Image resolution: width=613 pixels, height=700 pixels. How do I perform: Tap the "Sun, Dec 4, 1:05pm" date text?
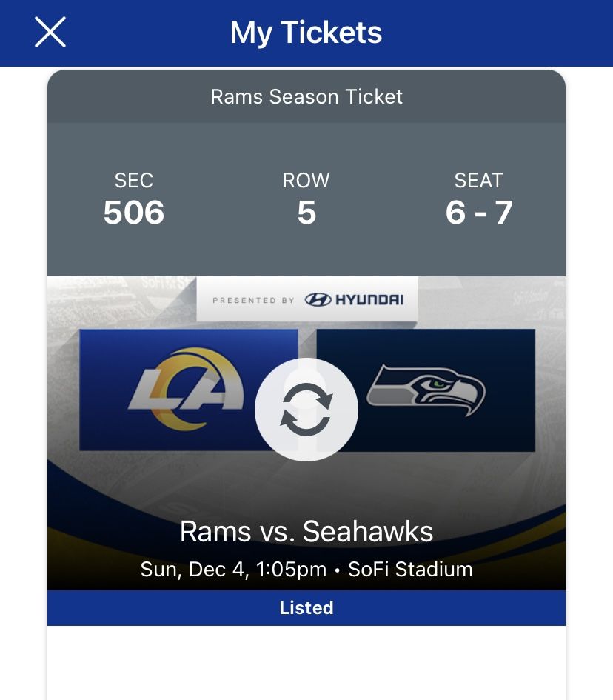click(x=233, y=570)
